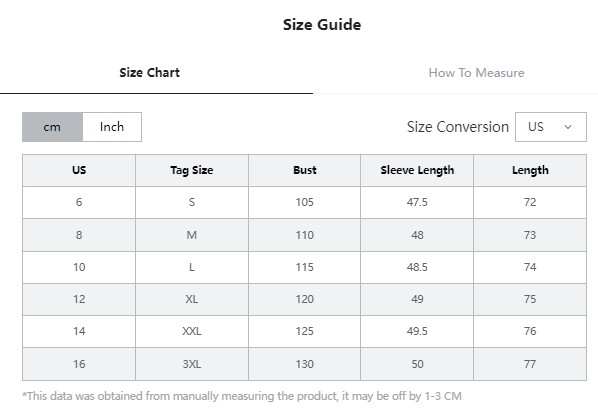Viewport: 598px width, 419px height.
Task: Click the Bust column header
Action: point(304,170)
